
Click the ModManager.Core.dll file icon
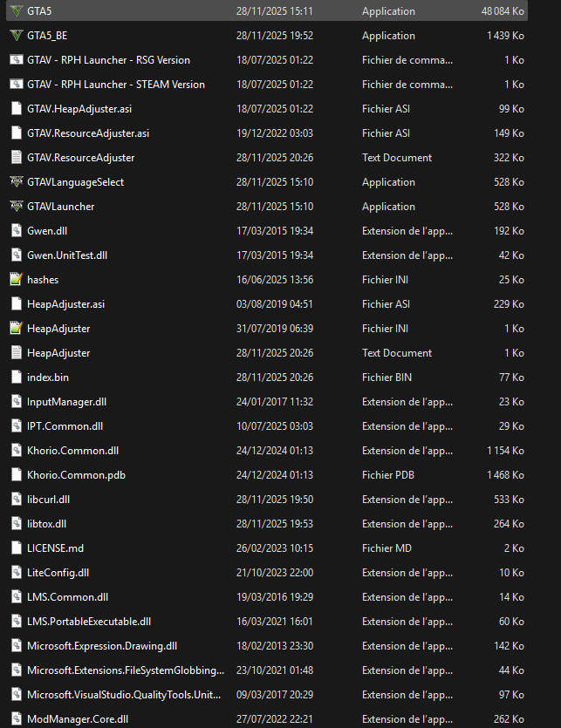[x=17, y=719]
